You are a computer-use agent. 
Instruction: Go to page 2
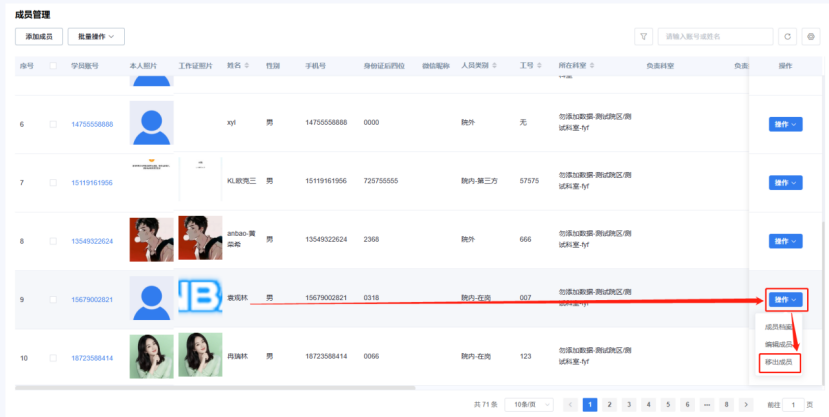[x=609, y=405]
